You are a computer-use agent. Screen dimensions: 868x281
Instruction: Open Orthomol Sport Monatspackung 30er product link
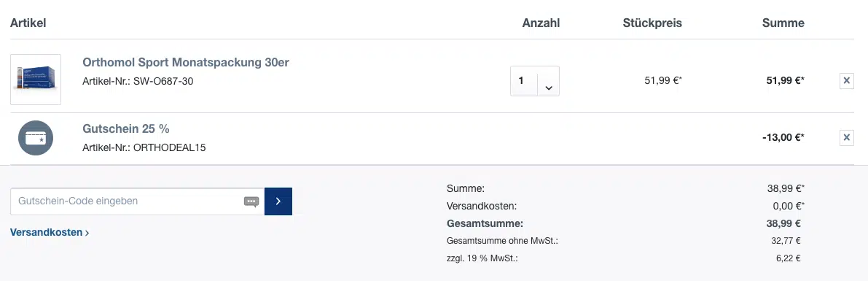(185, 62)
